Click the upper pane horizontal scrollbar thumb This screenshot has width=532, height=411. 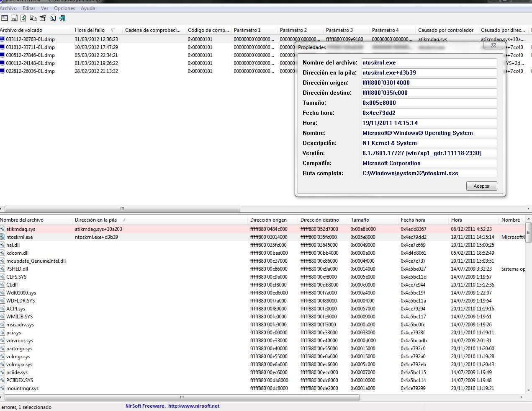click(122, 209)
